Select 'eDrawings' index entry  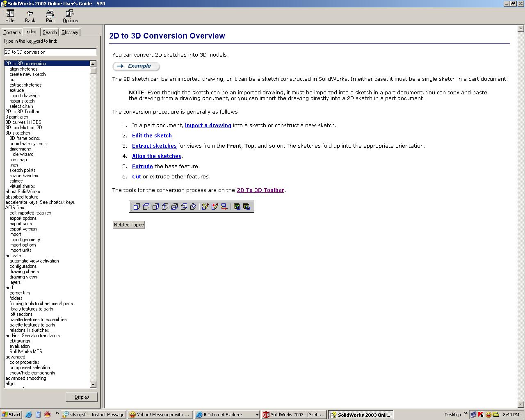coord(20,341)
